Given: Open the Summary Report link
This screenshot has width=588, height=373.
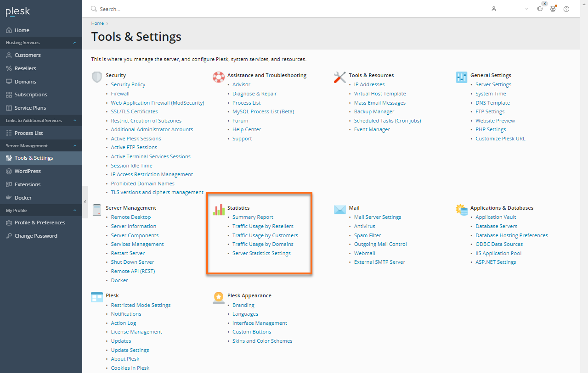Looking at the screenshot, I should coord(253,217).
